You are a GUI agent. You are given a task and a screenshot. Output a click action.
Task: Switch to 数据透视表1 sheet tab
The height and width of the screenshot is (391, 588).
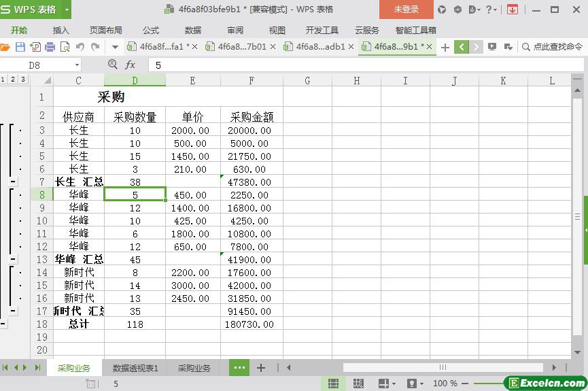coord(135,368)
